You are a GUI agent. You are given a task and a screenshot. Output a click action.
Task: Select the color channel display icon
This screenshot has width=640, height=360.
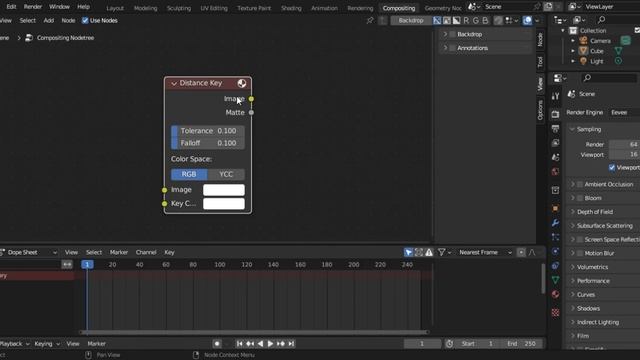[x=447, y=20]
